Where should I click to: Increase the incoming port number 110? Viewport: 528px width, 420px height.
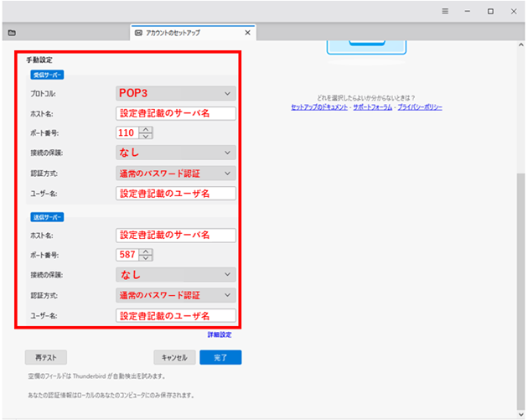[x=147, y=129]
